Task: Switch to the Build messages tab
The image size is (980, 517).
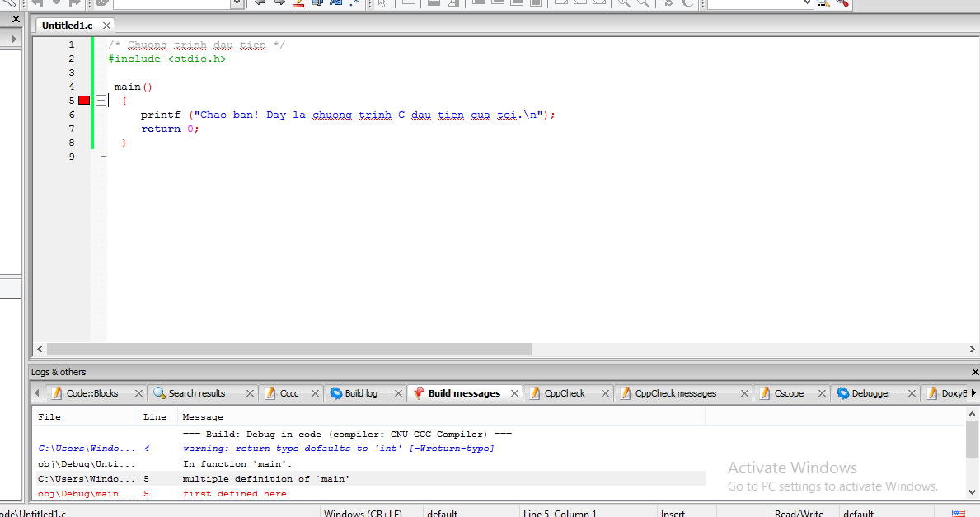Action: point(464,392)
